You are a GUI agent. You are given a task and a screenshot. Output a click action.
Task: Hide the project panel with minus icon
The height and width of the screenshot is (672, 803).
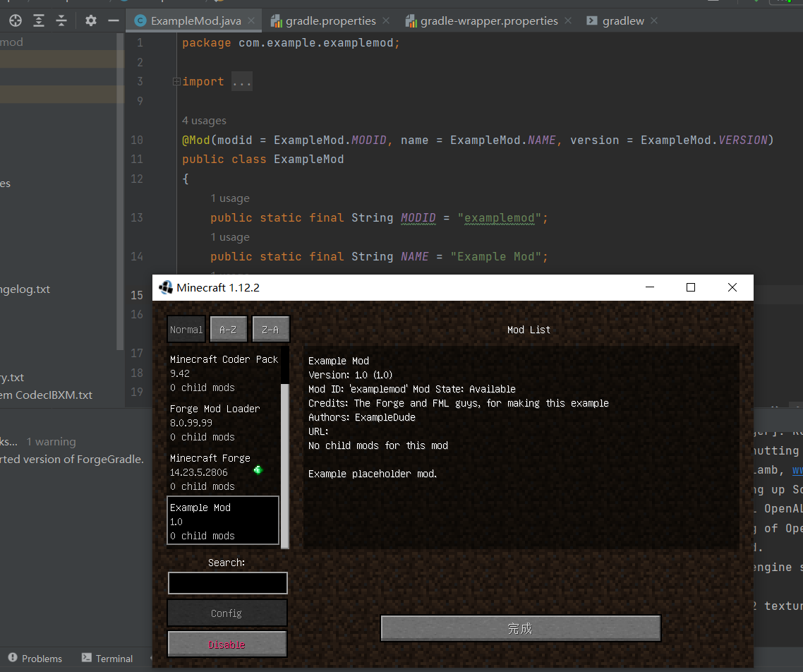coord(113,20)
